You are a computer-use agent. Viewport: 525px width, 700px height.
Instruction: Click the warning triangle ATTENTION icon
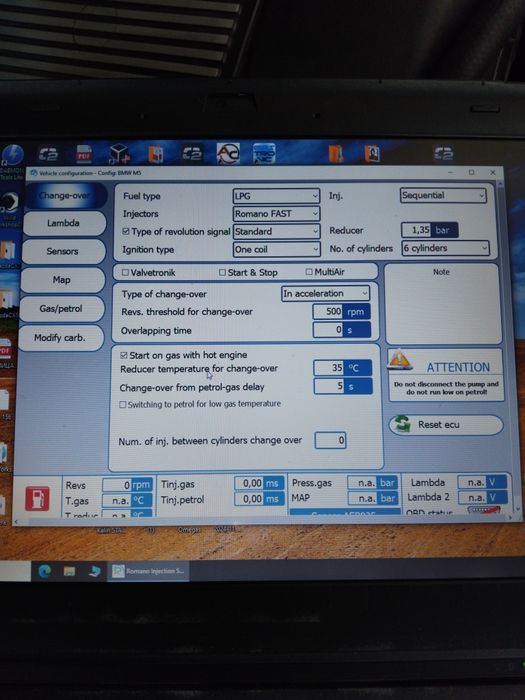click(x=400, y=360)
